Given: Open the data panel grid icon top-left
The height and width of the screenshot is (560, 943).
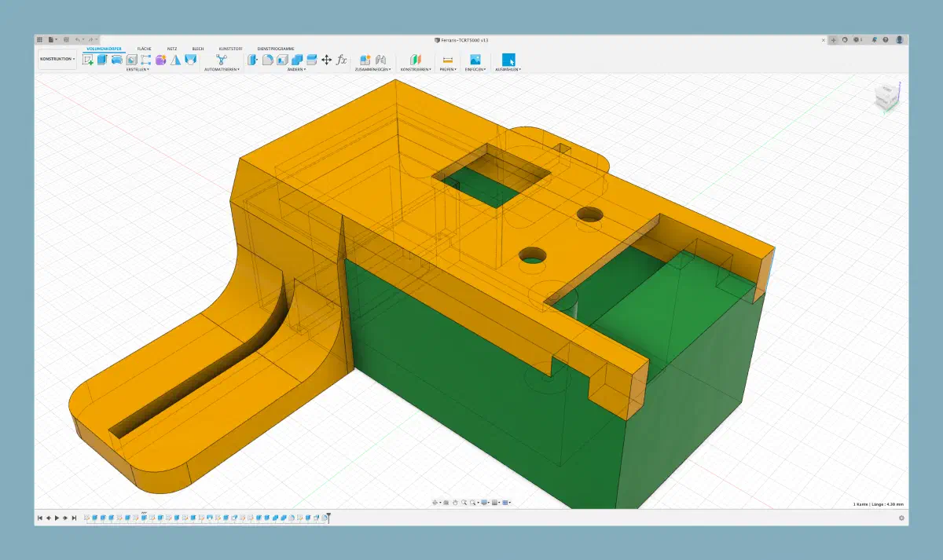Looking at the screenshot, I should point(40,39).
